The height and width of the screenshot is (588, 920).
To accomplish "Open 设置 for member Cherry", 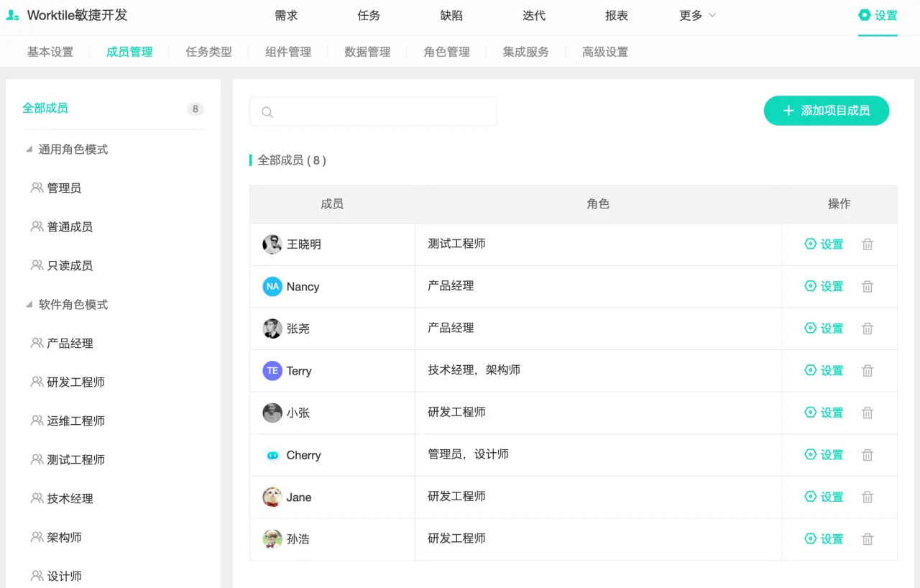I will pyautogui.click(x=824, y=455).
